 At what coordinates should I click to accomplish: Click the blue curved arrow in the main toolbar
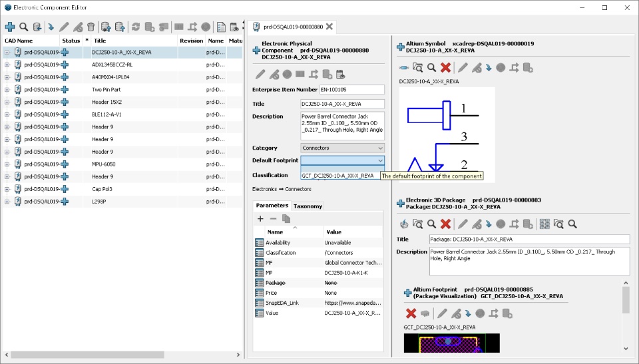click(x=51, y=27)
